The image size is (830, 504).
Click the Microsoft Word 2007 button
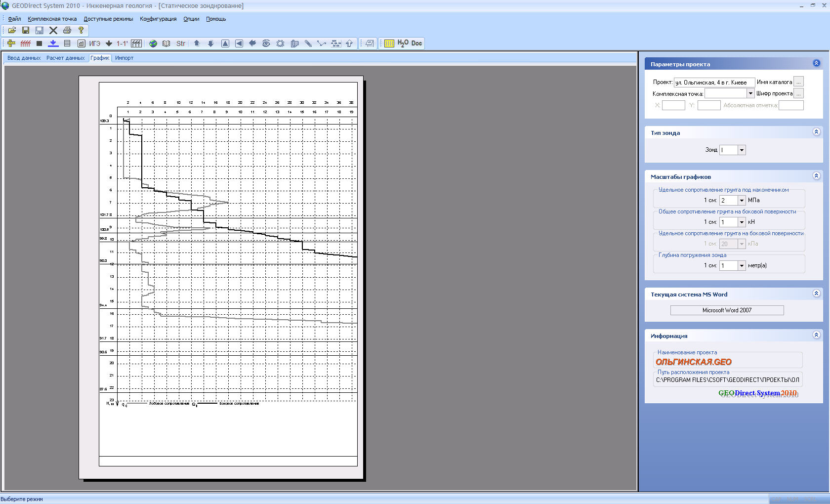pos(727,310)
